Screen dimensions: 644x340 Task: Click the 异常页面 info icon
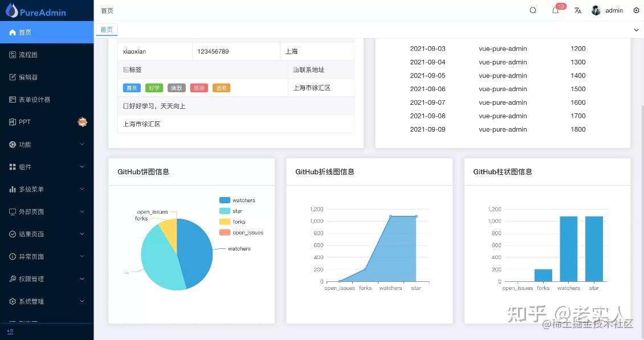[13, 257]
